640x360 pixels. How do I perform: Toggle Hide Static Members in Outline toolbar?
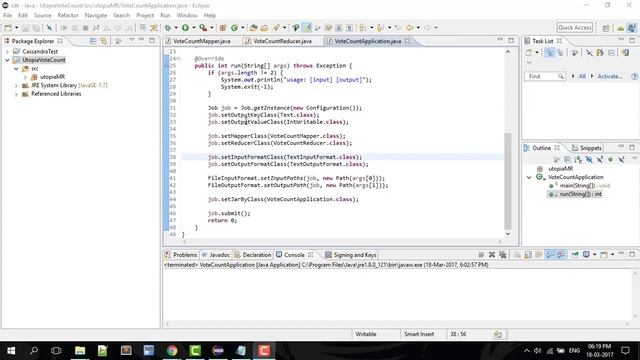pyautogui.click(x=600, y=160)
